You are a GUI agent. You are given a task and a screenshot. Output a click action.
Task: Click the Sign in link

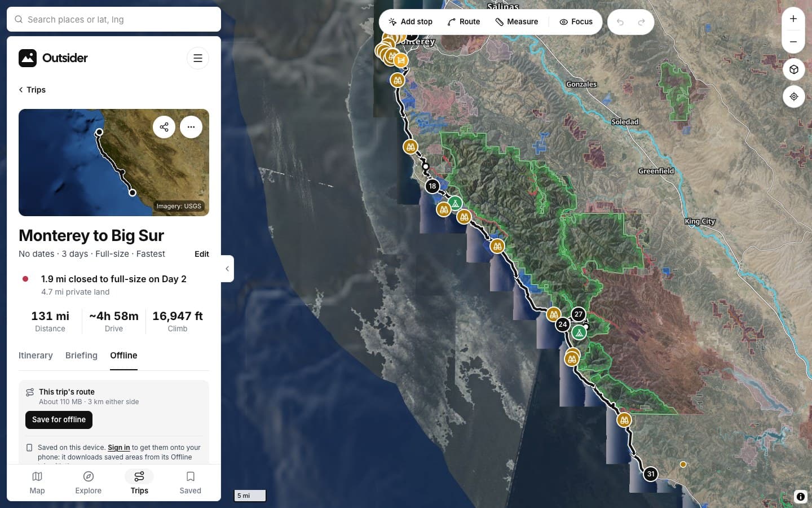tap(118, 448)
